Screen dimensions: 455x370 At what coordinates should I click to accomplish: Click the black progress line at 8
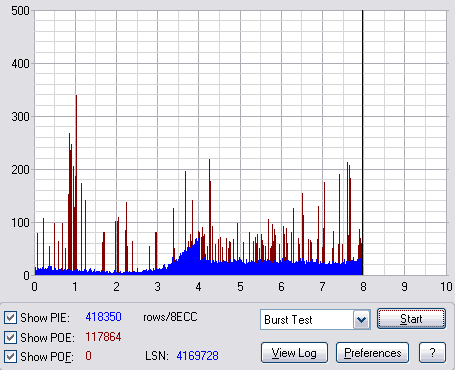point(363,143)
